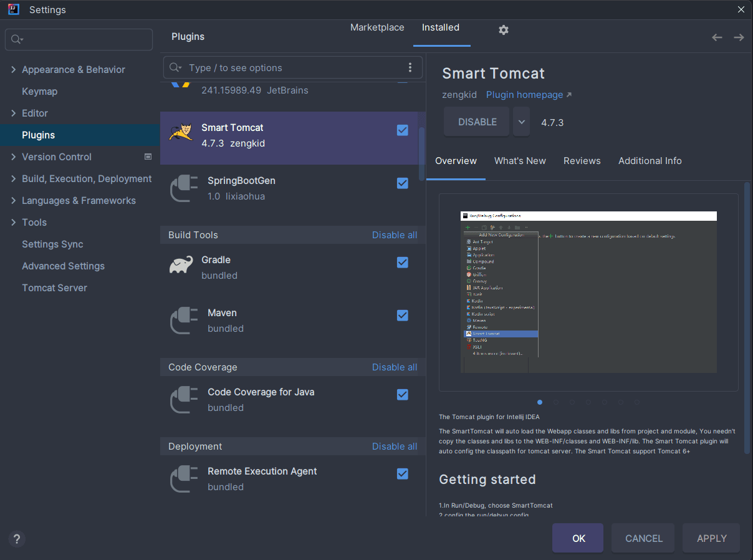The image size is (753, 560).
Task: Open the Plugin homepage link
Action: click(x=529, y=95)
